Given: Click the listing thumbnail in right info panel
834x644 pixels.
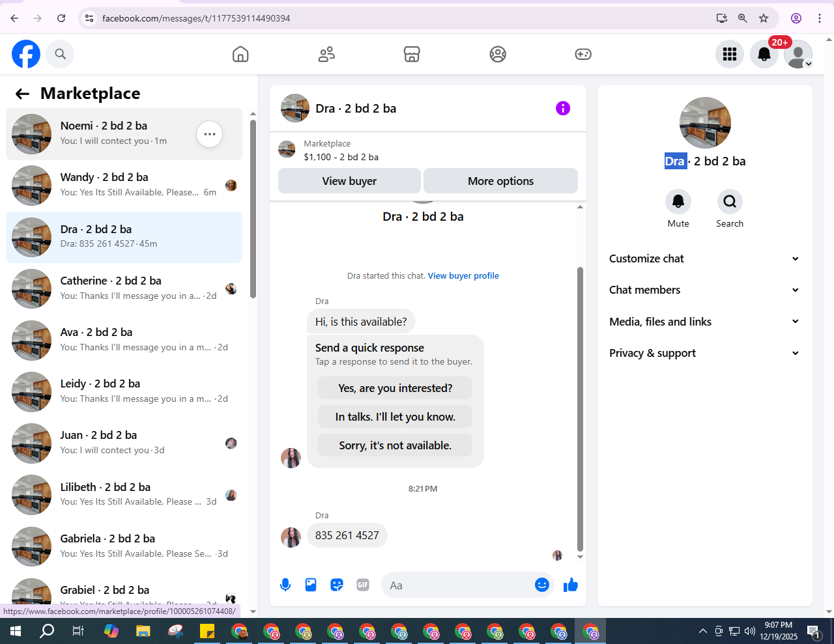Looking at the screenshot, I should [x=705, y=123].
